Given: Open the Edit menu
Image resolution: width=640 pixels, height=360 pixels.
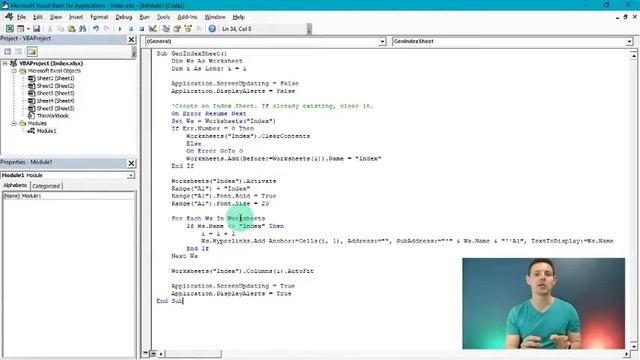Looking at the screenshot, I should (38, 17).
